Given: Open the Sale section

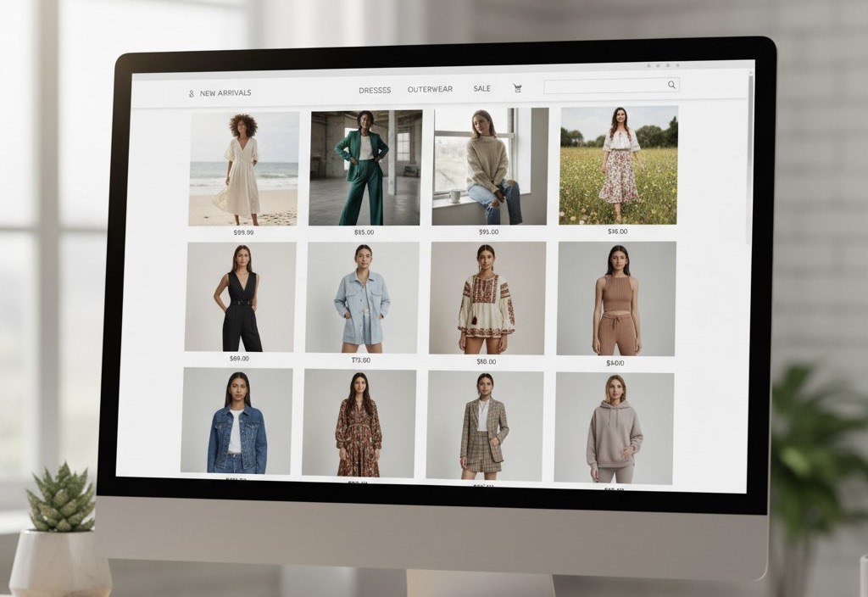Looking at the screenshot, I should coord(481,88).
